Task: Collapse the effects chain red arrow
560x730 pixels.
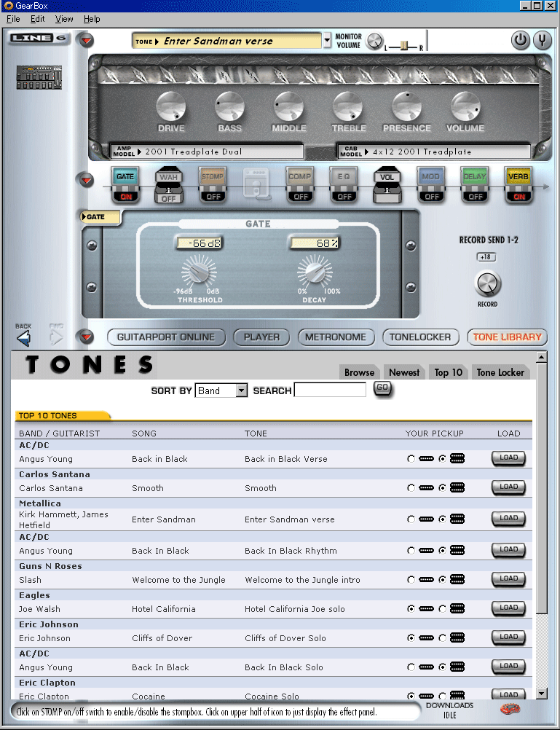Action: click(x=86, y=180)
